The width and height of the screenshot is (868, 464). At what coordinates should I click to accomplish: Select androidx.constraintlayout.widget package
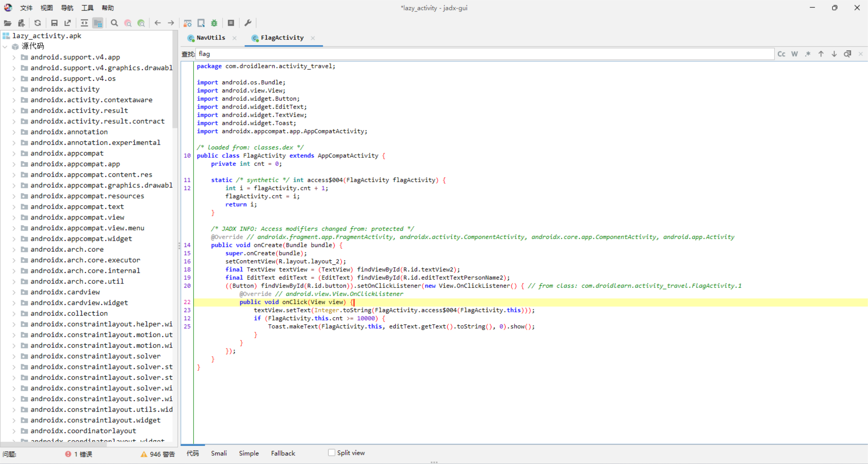[95, 420]
